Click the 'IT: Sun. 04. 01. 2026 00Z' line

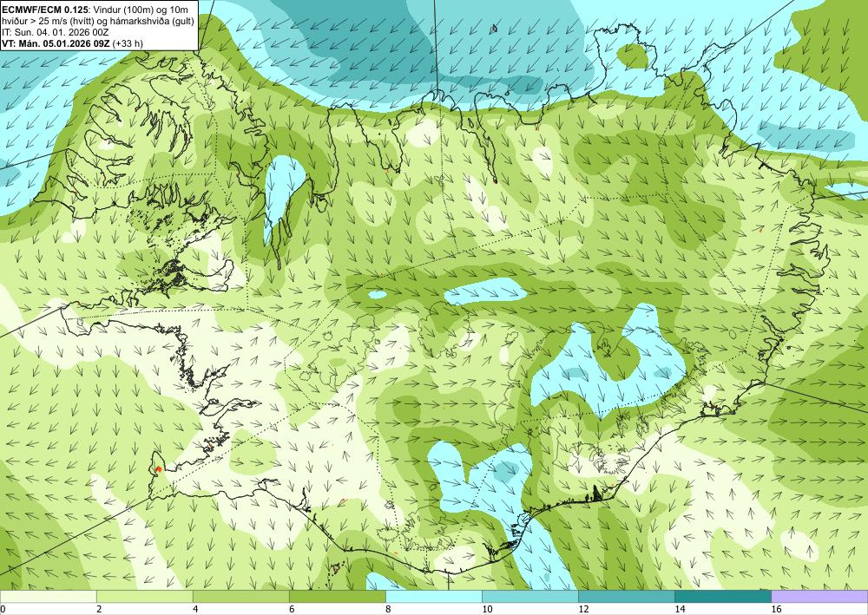(x=55, y=32)
